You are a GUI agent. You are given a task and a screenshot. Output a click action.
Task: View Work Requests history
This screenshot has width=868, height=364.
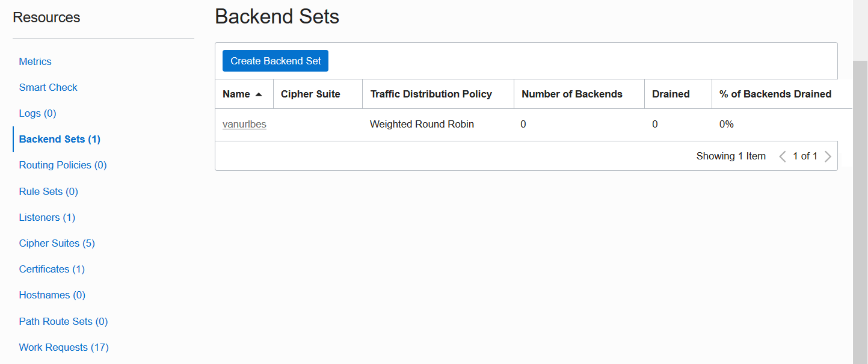coord(64,347)
